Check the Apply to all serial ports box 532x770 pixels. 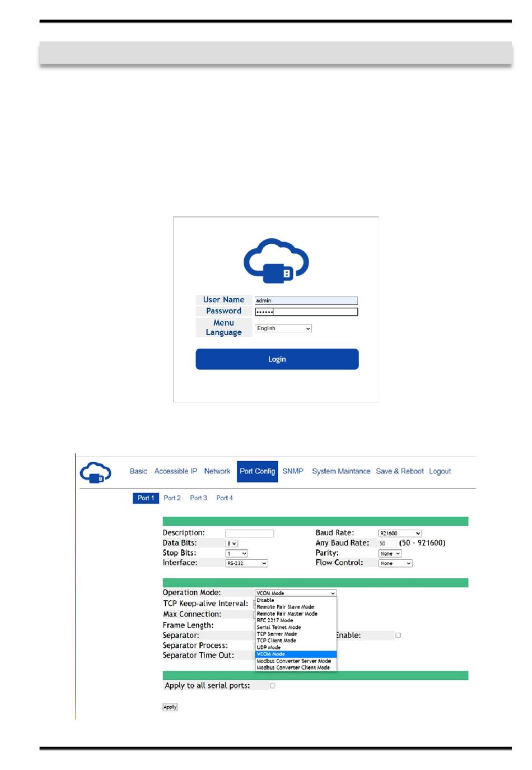273,685
